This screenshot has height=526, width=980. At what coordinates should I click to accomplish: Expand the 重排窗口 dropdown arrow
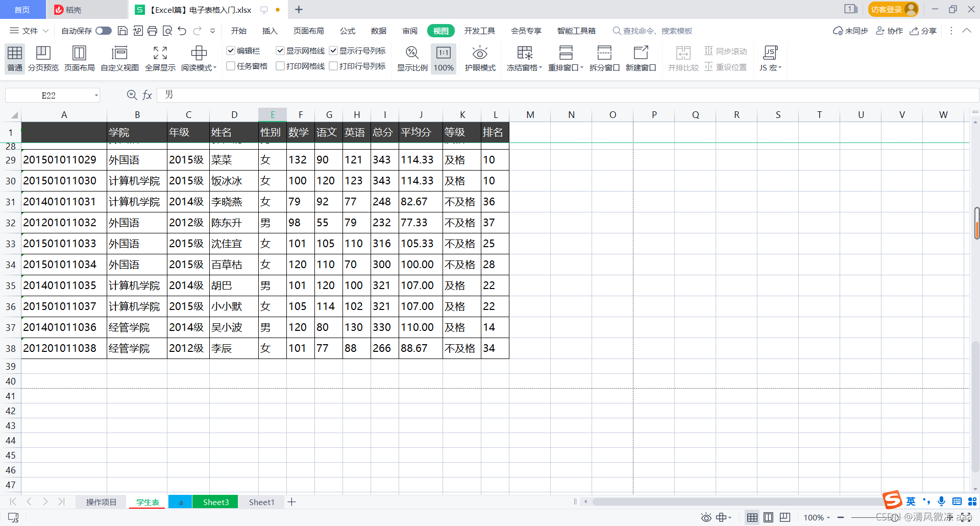pyautogui.click(x=582, y=68)
